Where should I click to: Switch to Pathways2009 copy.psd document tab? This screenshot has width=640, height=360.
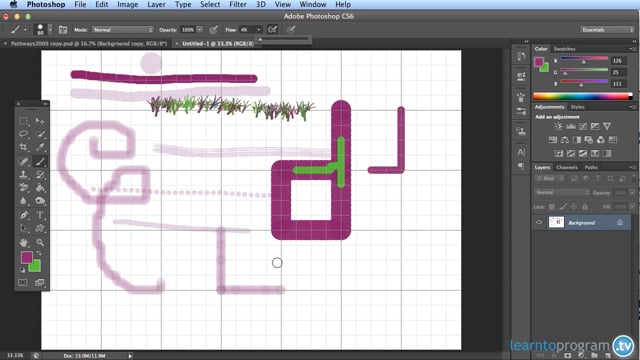(x=89, y=43)
